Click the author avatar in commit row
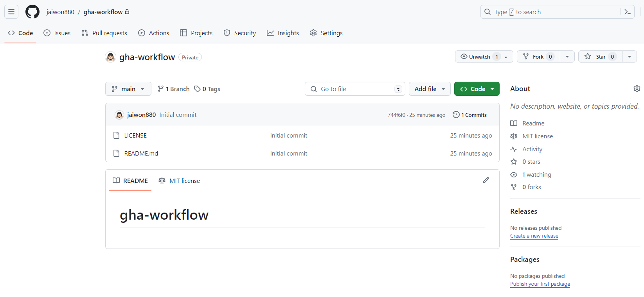The width and height of the screenshot is (644, 297). [119, 115]
